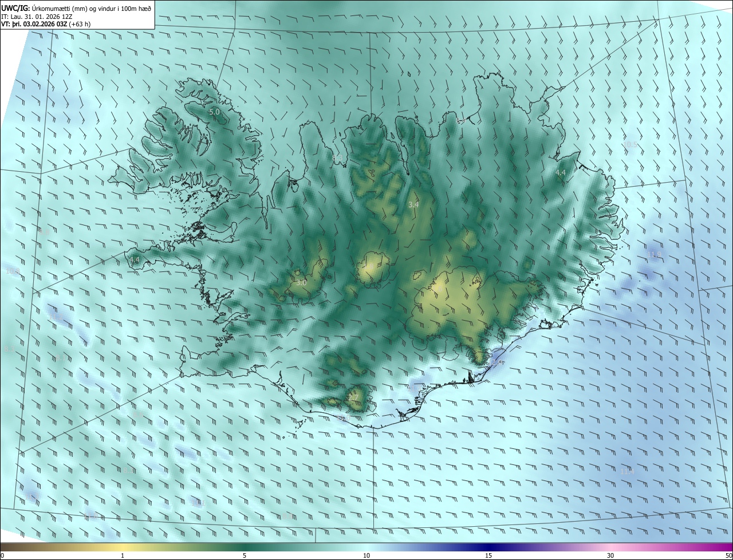This screenshot has height=560, width=733.
Task: Click the 11.2 value in the southwest ocean
Action: pos(56,317)
